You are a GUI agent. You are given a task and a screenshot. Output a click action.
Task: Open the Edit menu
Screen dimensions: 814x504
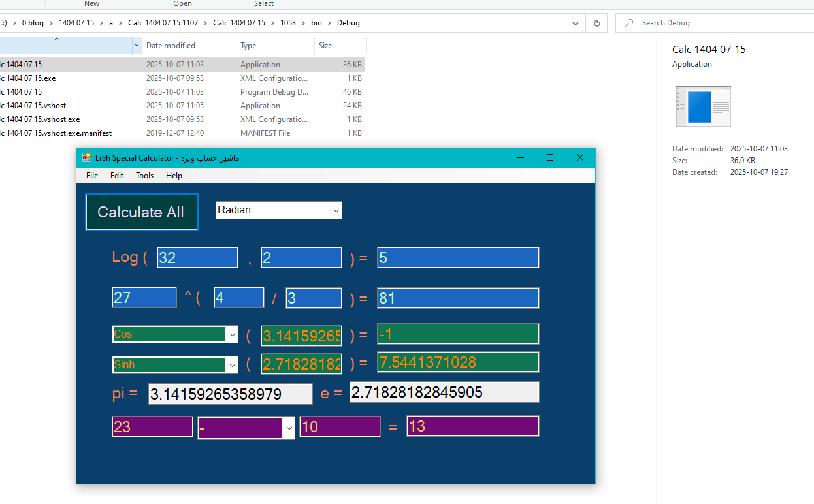click(117, 176)
